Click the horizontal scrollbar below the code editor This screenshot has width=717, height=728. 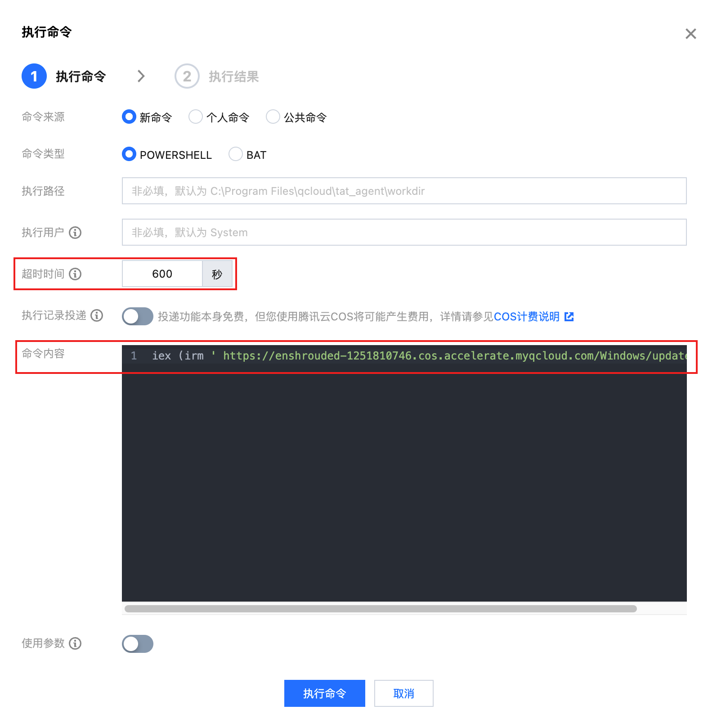point(381,609)
